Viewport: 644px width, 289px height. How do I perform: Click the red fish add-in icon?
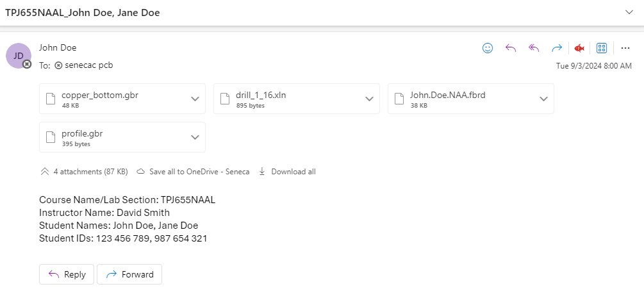point(579,49)
